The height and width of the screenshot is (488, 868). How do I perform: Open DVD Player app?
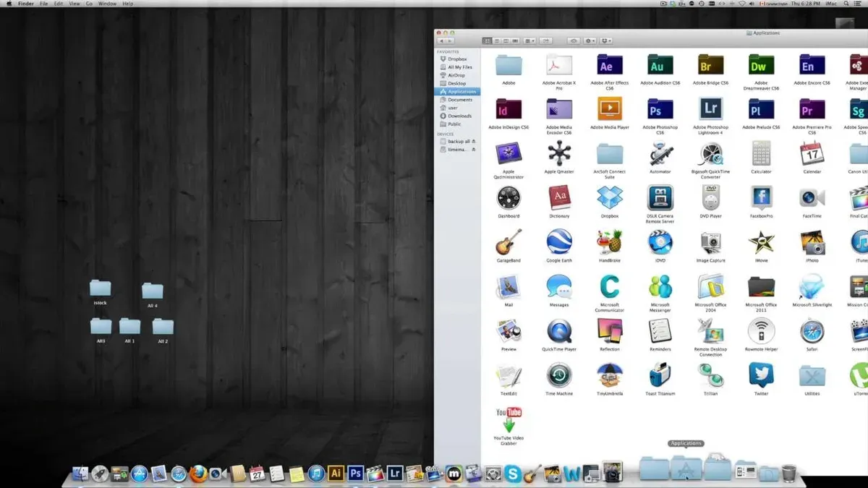pyautogui.click(x=711, y=198)
